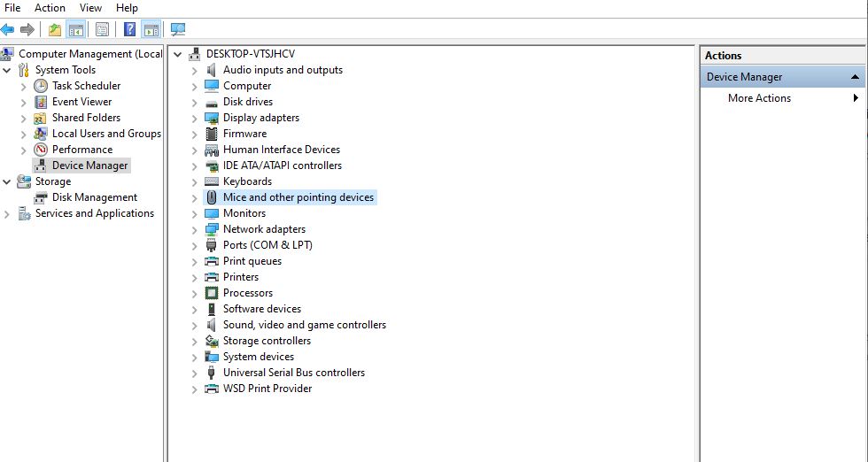
Task: Expand the Monitors device category
Action: click(x=194, y=214)
